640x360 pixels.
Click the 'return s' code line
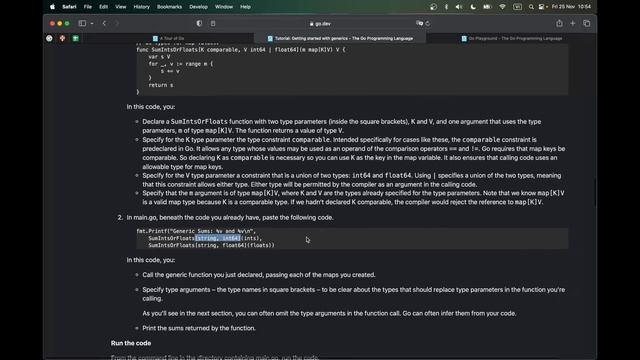161,85
